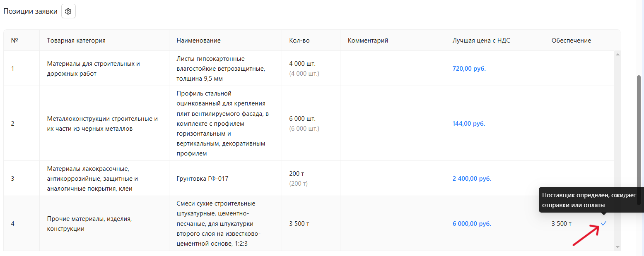Open the 720,00 руб. best price link
The height and width of the screenshot is (256, 644).
point(469,69)
